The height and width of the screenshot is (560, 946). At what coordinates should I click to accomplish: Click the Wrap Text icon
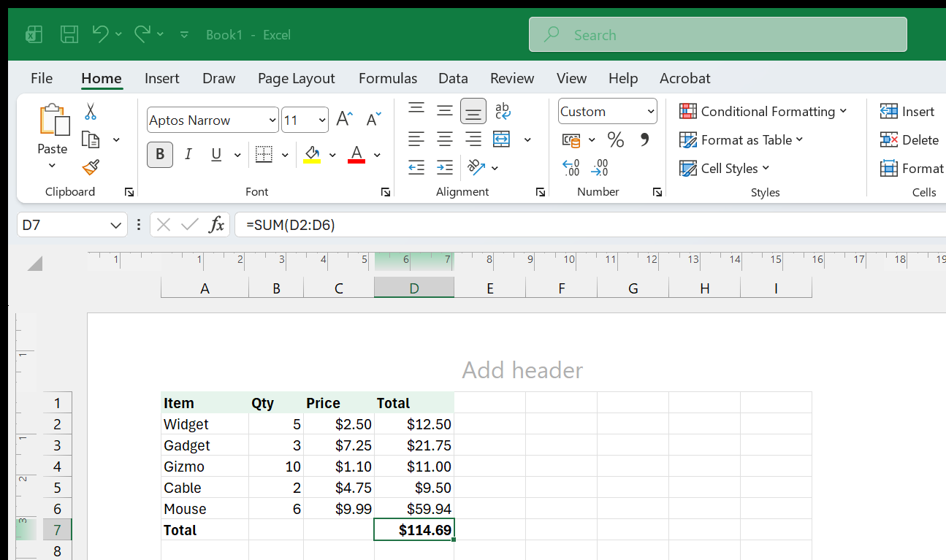(503, 111)
